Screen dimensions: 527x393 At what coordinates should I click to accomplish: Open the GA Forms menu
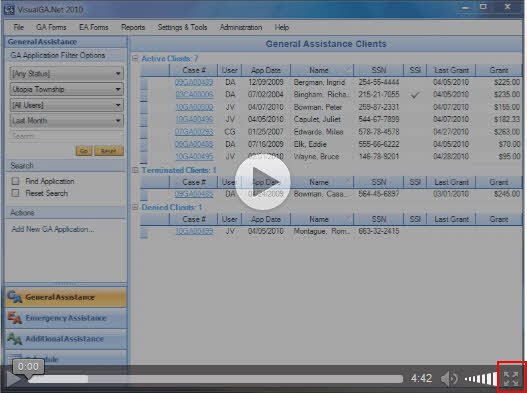point(51,27)
